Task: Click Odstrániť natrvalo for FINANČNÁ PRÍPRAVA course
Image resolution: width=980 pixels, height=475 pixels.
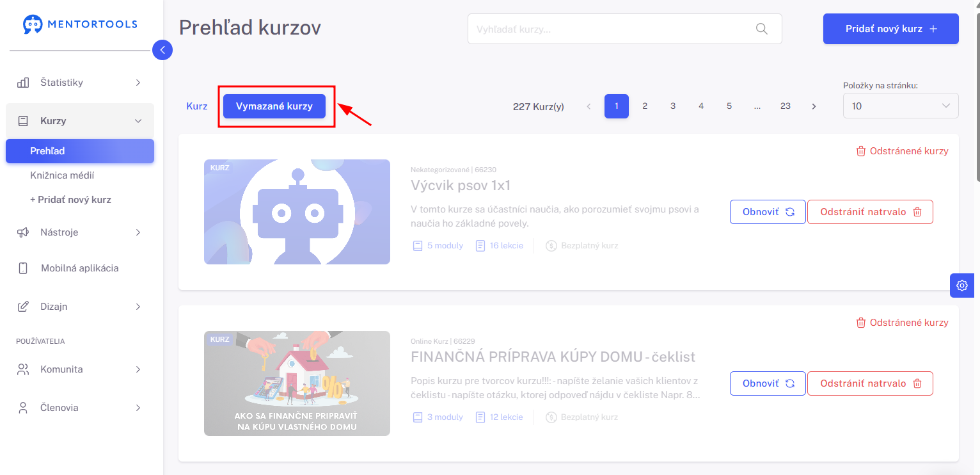Action: point(870,383)
